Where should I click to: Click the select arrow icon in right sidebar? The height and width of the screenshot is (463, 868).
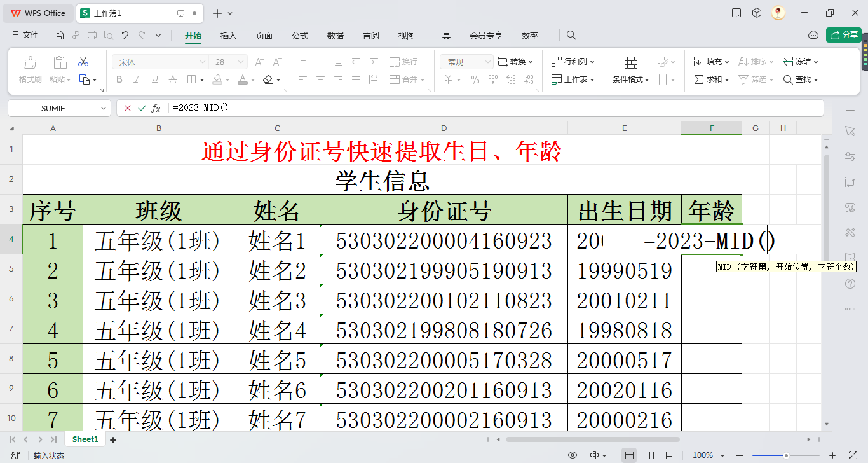click(850, 130)
